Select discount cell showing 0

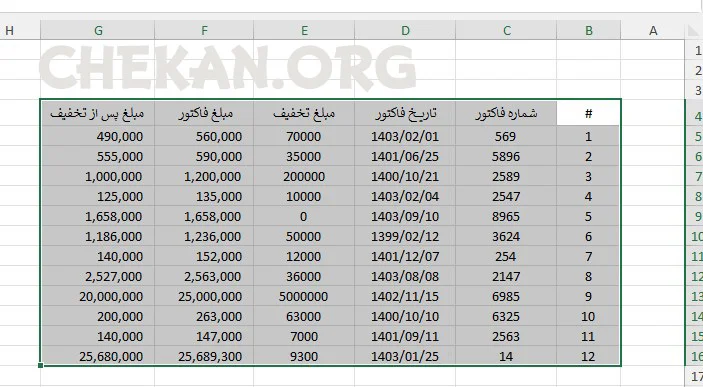[x=304, y=216]
